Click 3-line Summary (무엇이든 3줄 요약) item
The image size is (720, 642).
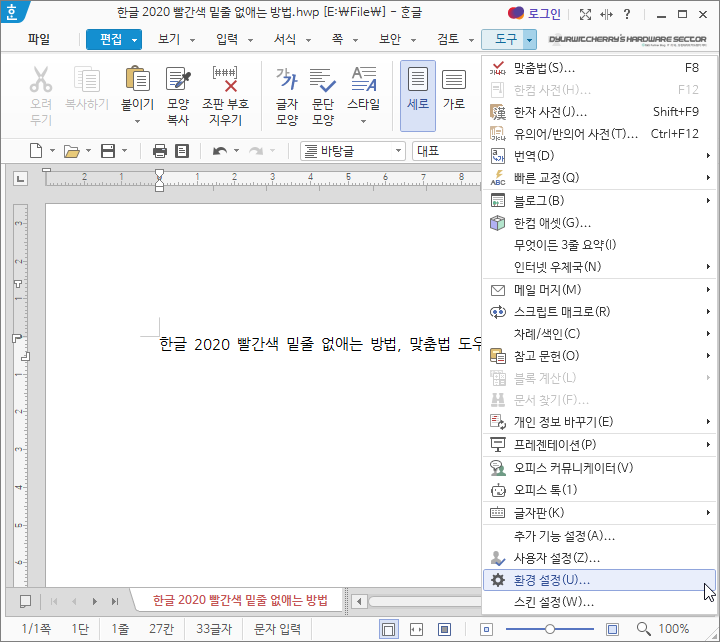pyautogui.click(x=599, y=245)
